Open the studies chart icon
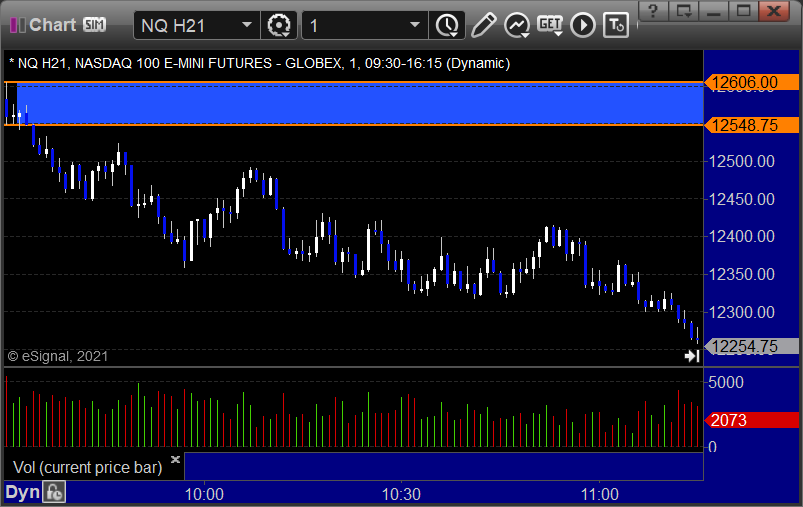Viewport: 803px width, 507px height. pos(517,25)
